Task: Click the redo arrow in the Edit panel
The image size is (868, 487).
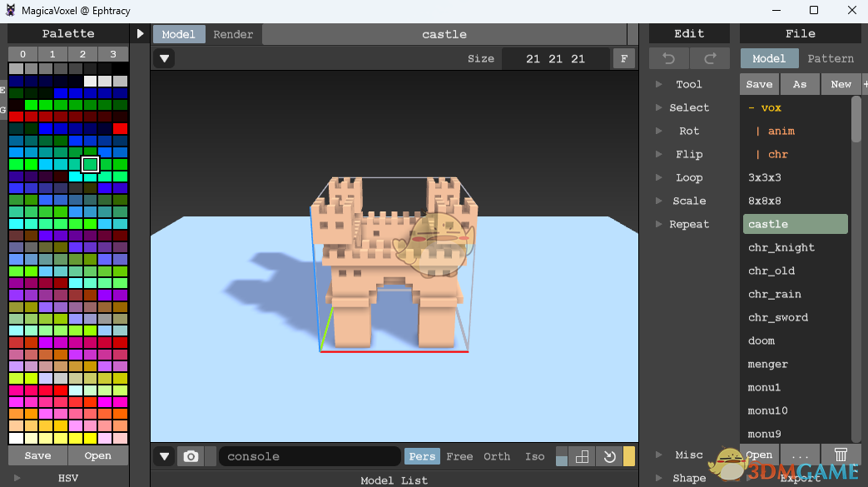Action: point(709,58)
